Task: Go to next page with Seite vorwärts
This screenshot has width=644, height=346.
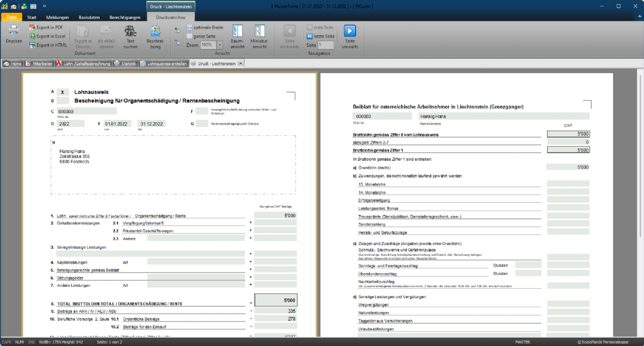Action: (350, 36)
